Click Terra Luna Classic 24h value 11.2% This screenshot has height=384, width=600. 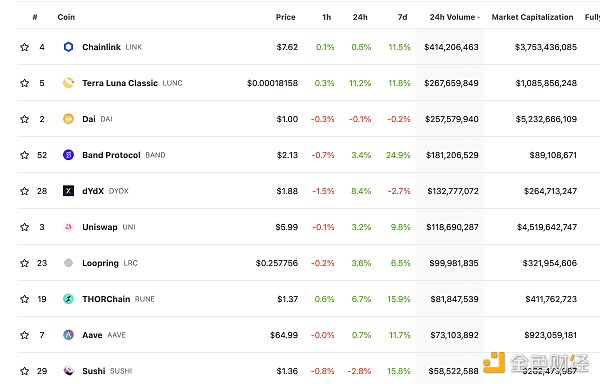(360, 83)
